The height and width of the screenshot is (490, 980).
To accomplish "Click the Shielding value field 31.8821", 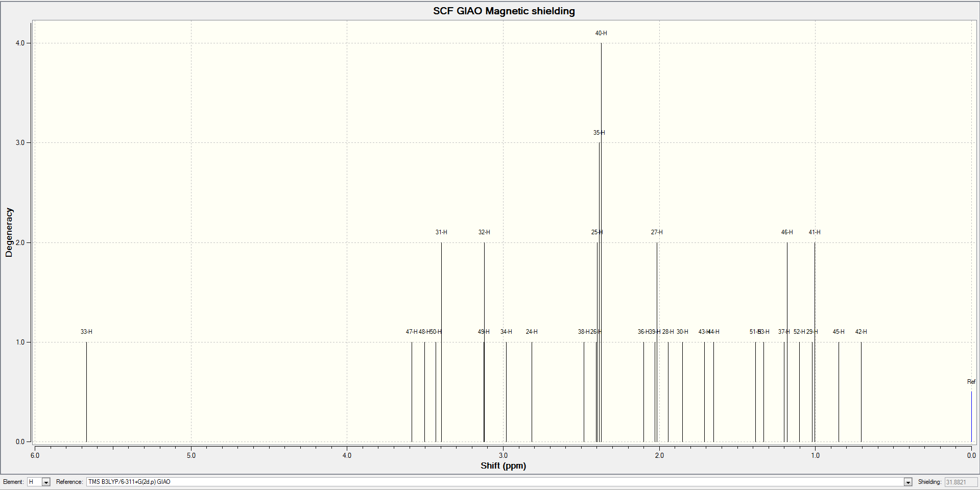I will (x=961, y=482).
